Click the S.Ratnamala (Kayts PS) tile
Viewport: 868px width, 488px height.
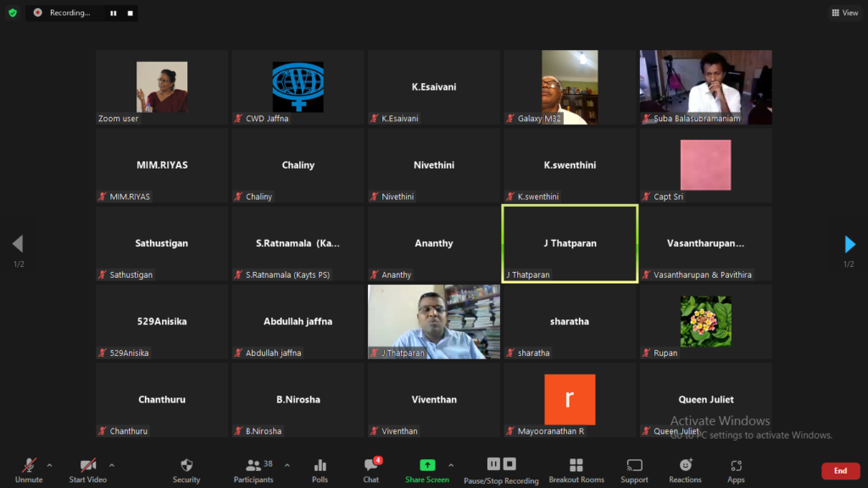pyautogui.click(x=298, y=243)
